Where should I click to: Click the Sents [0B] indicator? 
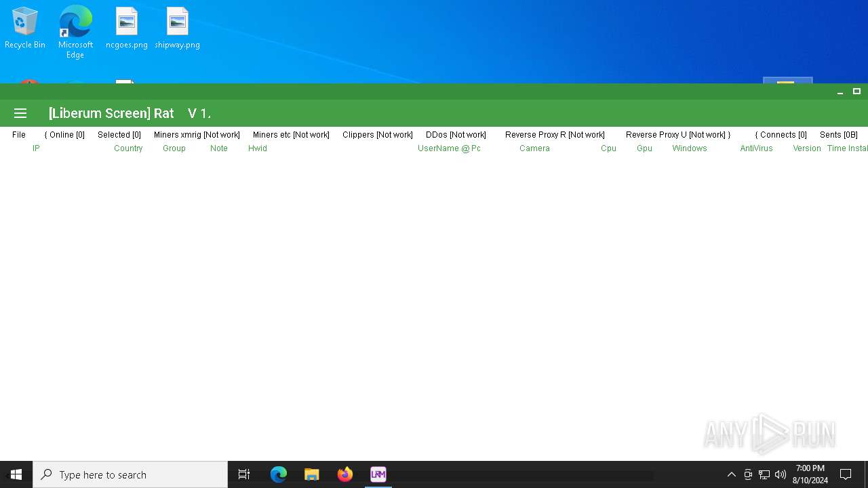tap(839, 135)
